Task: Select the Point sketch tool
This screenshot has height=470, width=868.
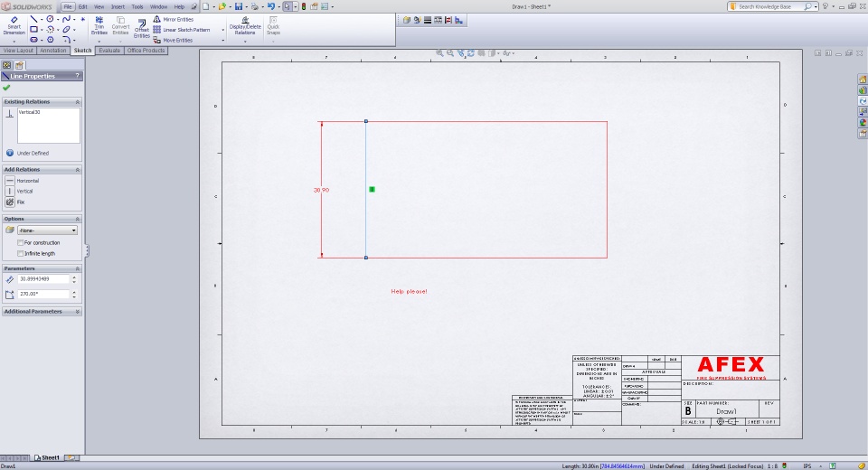Action: pos(82,19)
